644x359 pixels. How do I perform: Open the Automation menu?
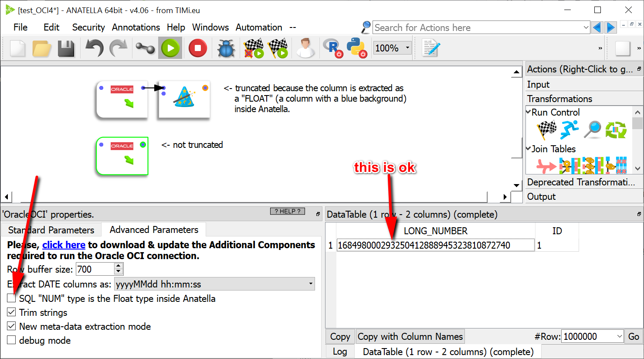[259, 27]
